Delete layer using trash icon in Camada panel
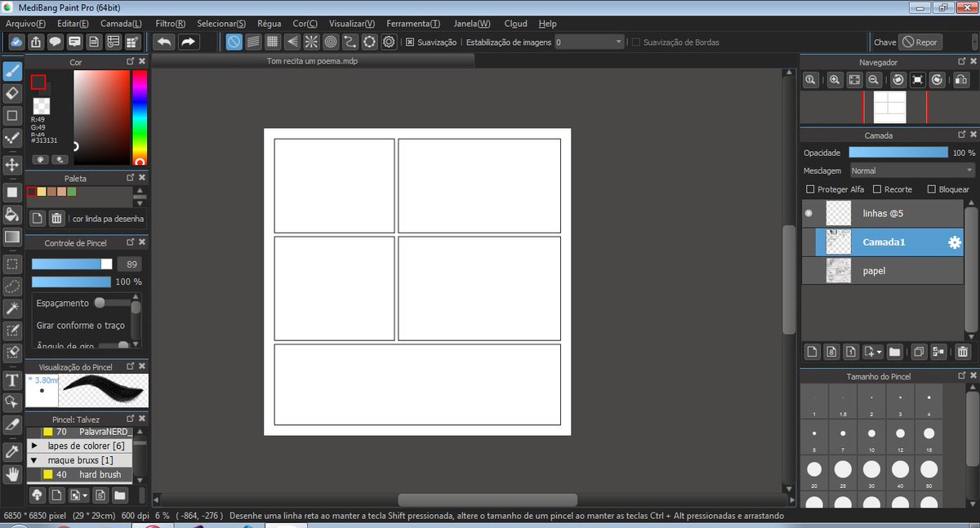The height and width of the screenshot is (528, 980). 963,352
